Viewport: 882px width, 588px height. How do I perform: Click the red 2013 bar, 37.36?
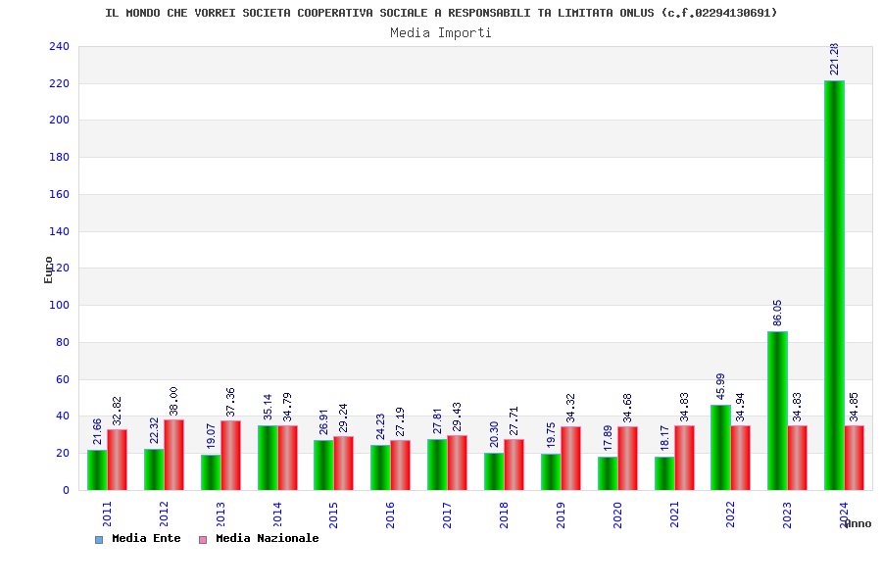(230, 455)
